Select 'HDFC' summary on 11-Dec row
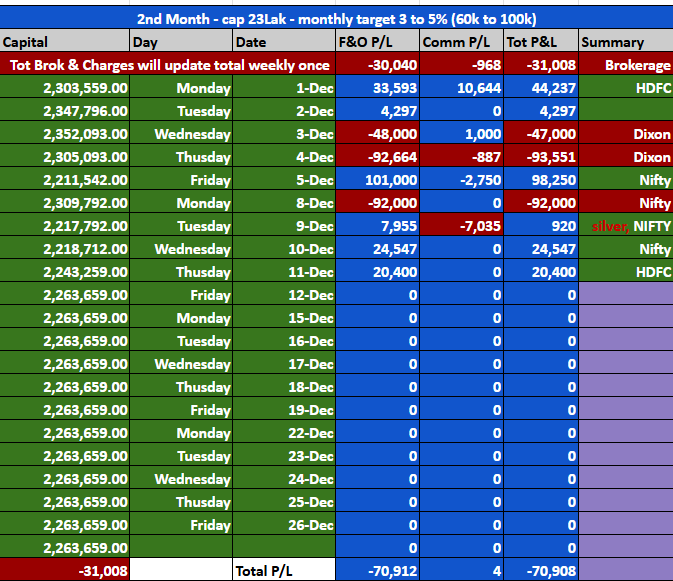 tap(626, 272)
